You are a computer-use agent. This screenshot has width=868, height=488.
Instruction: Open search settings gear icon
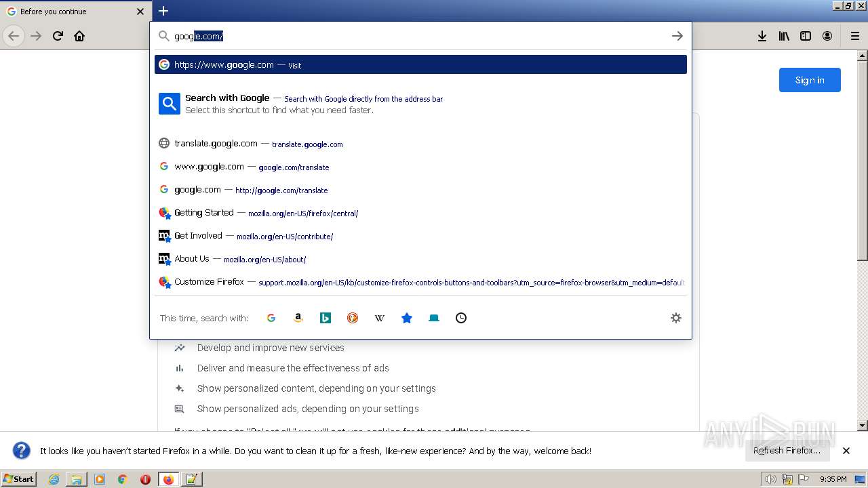[676, 318]
